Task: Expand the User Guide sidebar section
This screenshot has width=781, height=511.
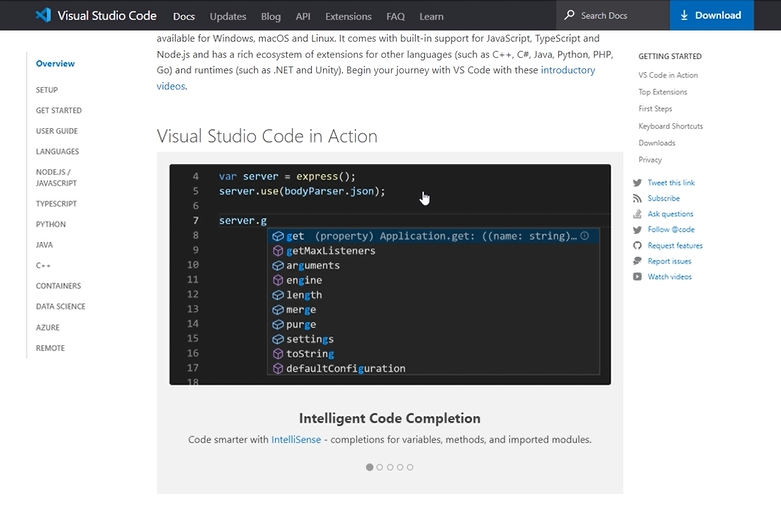Action: pyautogui.click(x=57, y=131)
